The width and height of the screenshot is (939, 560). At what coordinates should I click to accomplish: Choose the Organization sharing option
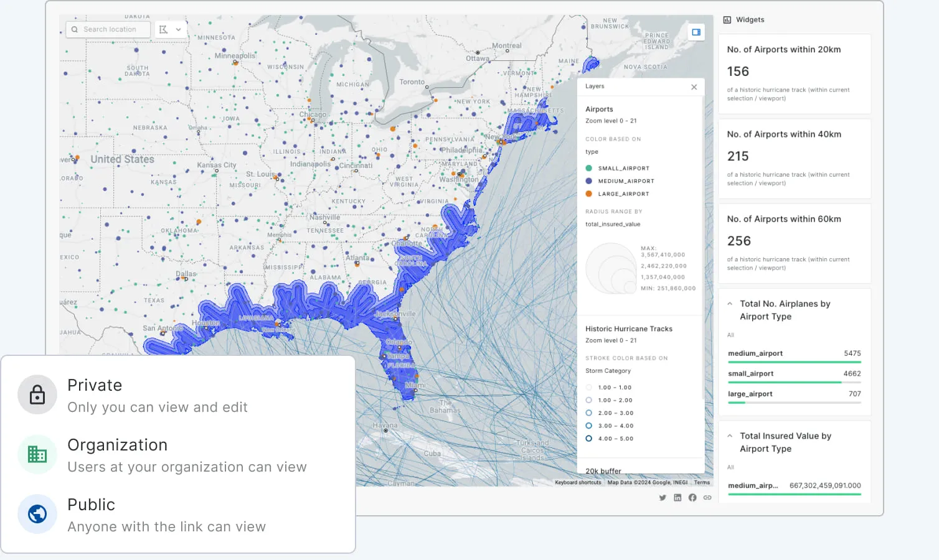click(37, 455)
